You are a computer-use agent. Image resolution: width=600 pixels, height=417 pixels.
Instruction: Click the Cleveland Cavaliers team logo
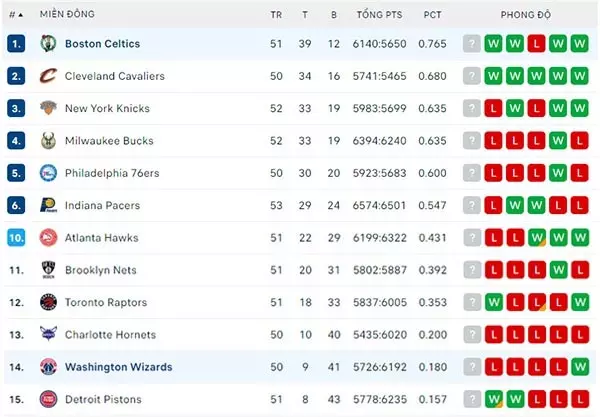[x=48, y=76]
